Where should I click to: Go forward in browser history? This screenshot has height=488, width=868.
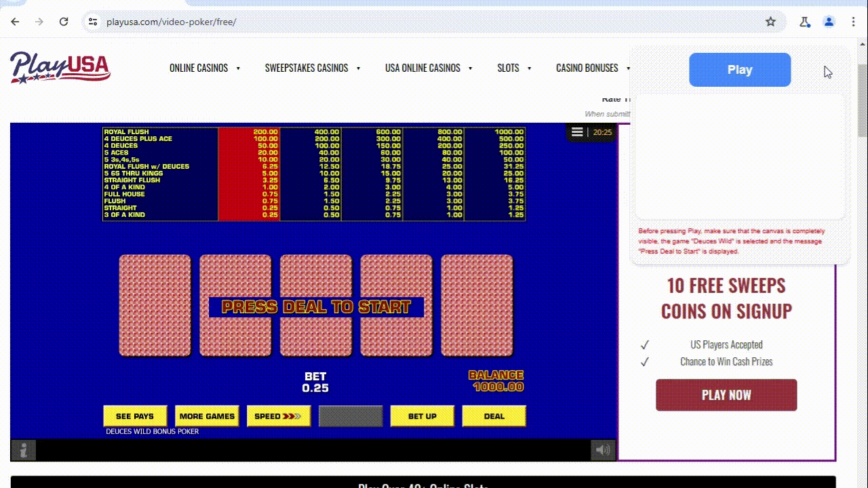pyautogui.click(x=39, y=22)
